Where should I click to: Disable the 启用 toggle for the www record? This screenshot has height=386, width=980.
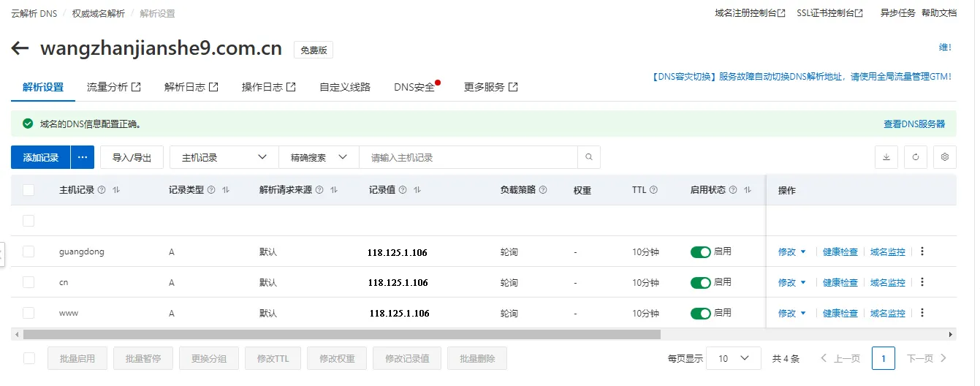700,313
